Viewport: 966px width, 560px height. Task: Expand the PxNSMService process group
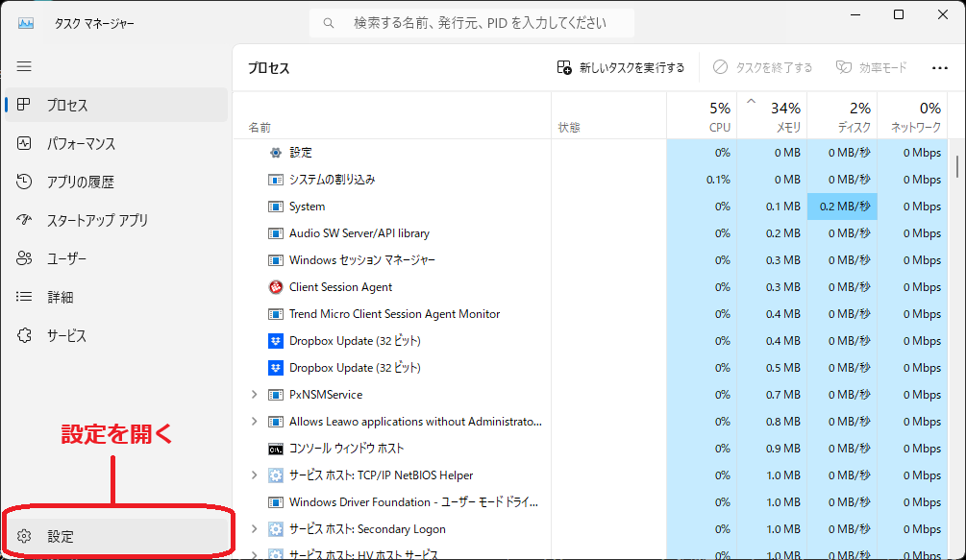click(253, 394)
